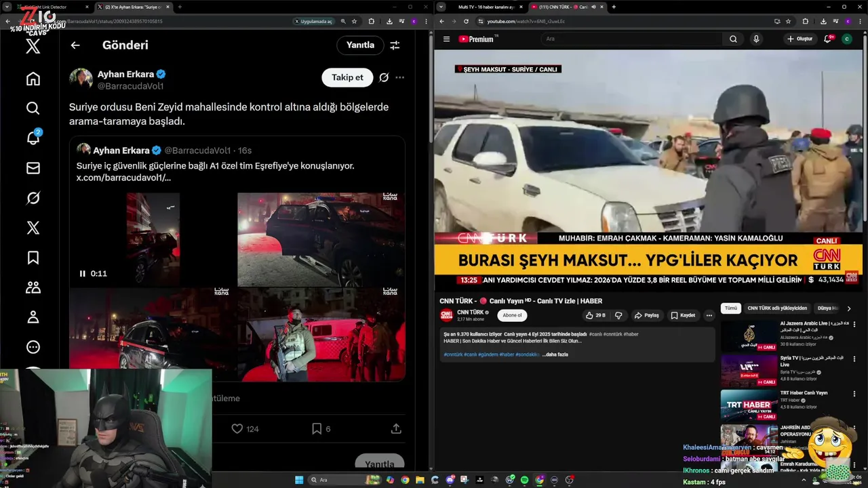Open TRT Haber Canlı Yayın video
868x488 pixels.
click(749, 405)
